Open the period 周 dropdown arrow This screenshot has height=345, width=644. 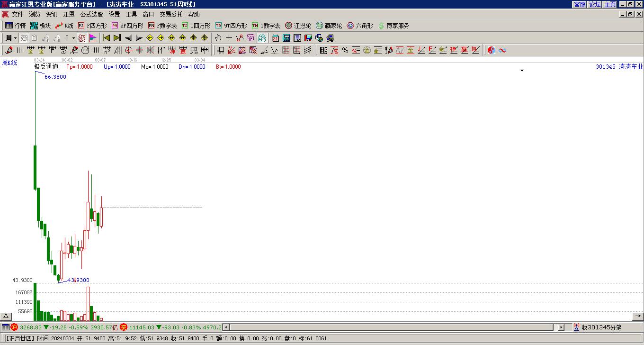pos(15,38)
